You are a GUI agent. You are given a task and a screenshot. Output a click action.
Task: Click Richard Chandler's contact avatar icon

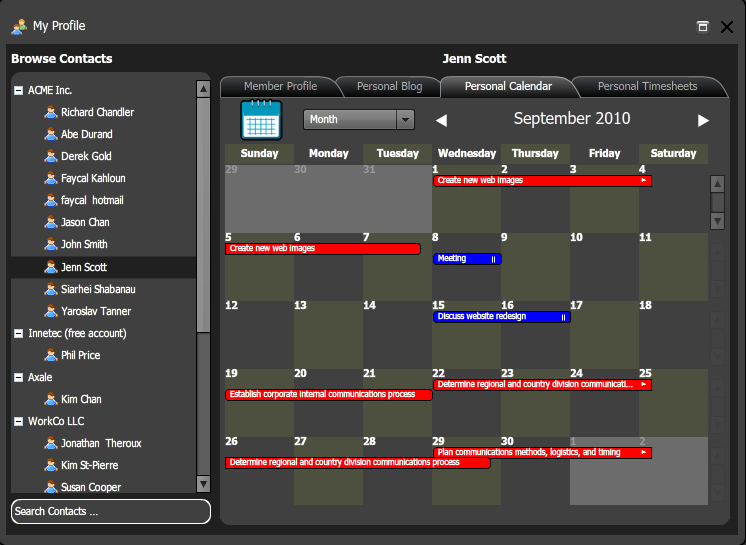tap(51, 112)
